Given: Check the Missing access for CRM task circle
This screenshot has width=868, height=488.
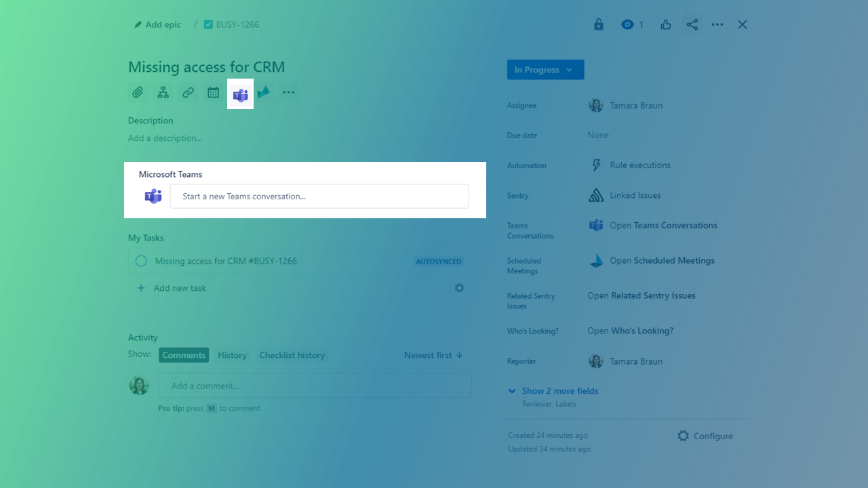Looking at the screenshot, I should coord(141,261).
